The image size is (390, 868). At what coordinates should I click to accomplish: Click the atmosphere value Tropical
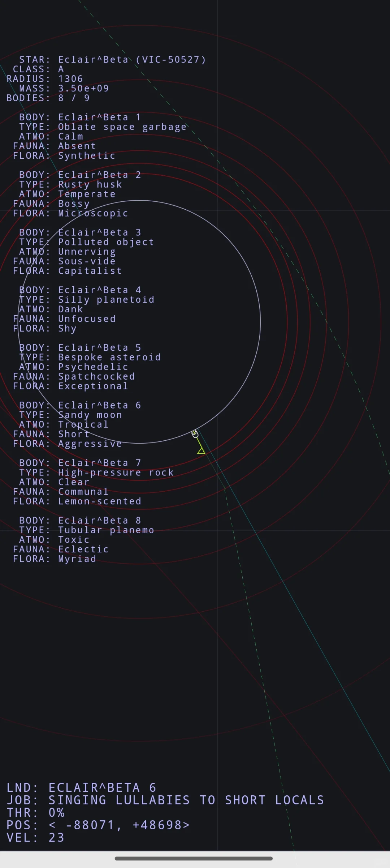(x=83, y=424)
